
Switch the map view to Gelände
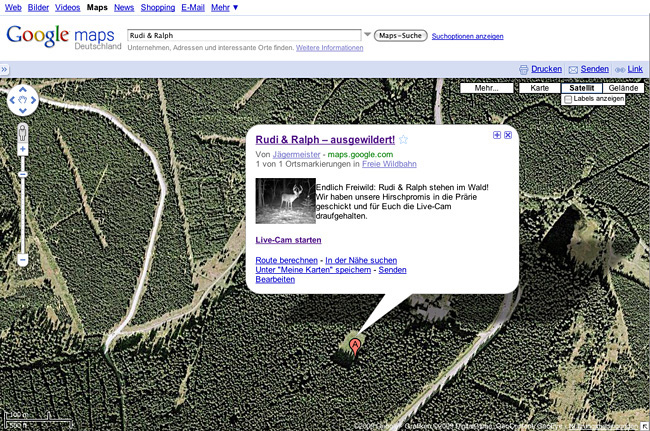[x=623, y=88]
